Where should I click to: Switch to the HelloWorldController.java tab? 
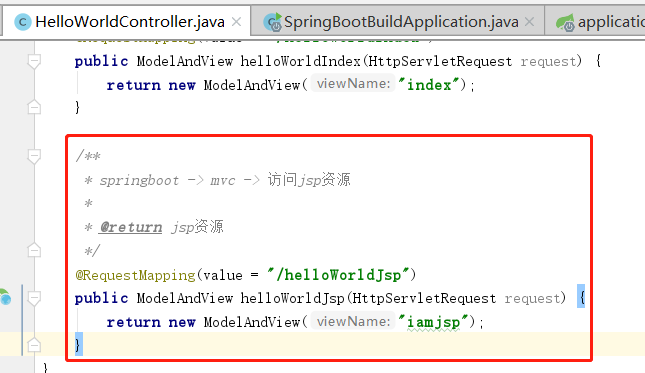[127, 21]
